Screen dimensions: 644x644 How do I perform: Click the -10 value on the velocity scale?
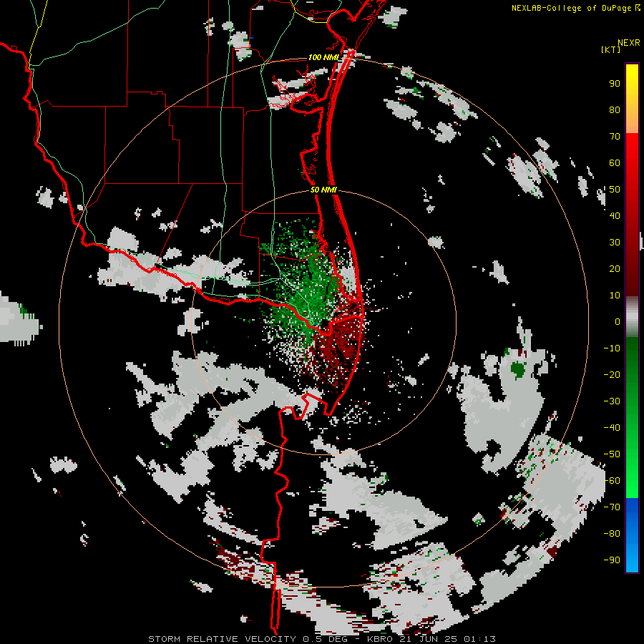pyautogui.click(x=612, y=348)
